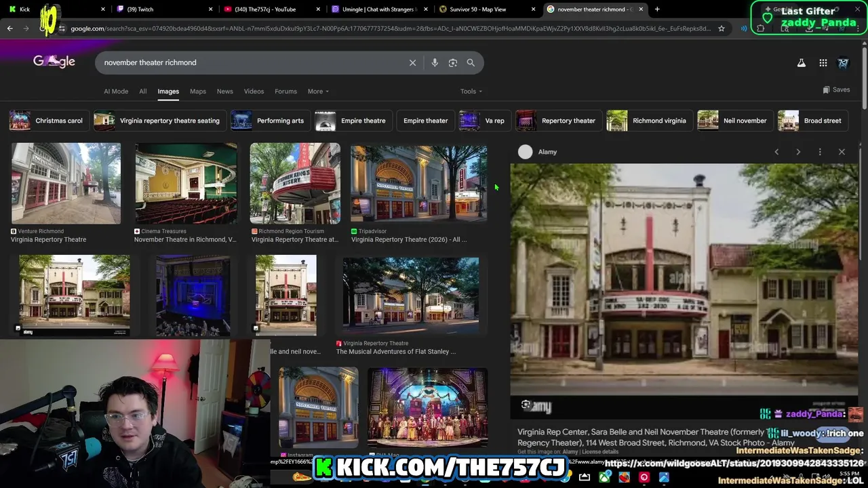Click the search query input field
This screenshot has width=868, height=488.
[x=251, y=62]
